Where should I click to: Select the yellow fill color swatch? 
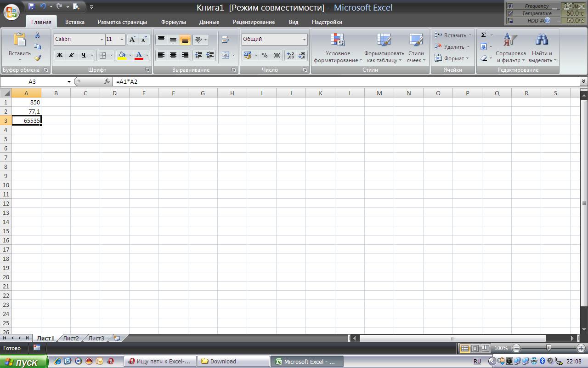pos(122,58)
